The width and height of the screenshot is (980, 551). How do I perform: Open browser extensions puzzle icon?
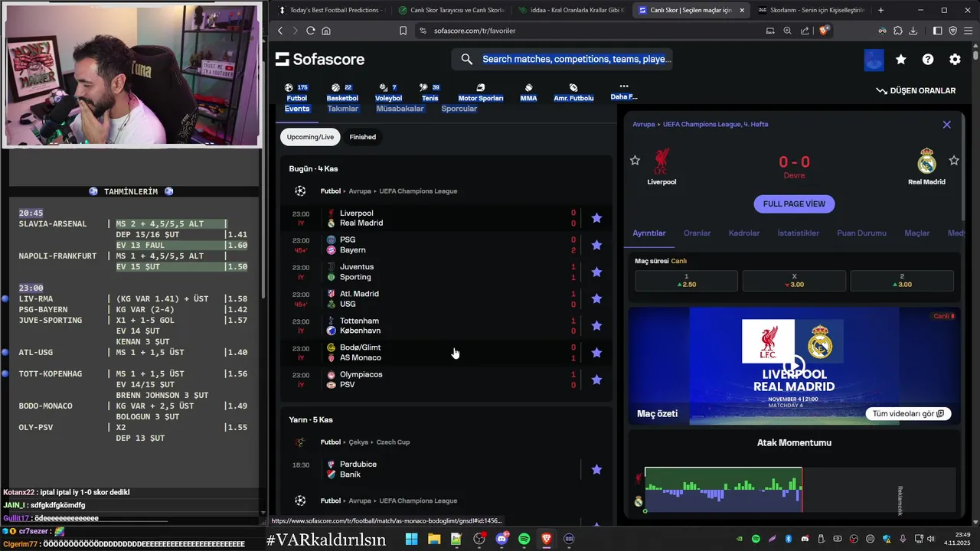[897, 31]
